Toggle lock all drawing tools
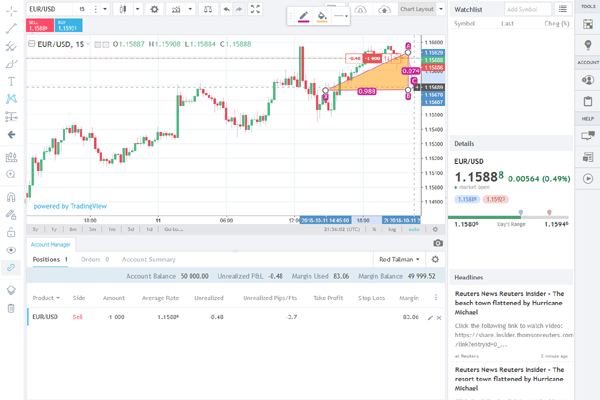 pyautogui.click(x=11, y=232)
